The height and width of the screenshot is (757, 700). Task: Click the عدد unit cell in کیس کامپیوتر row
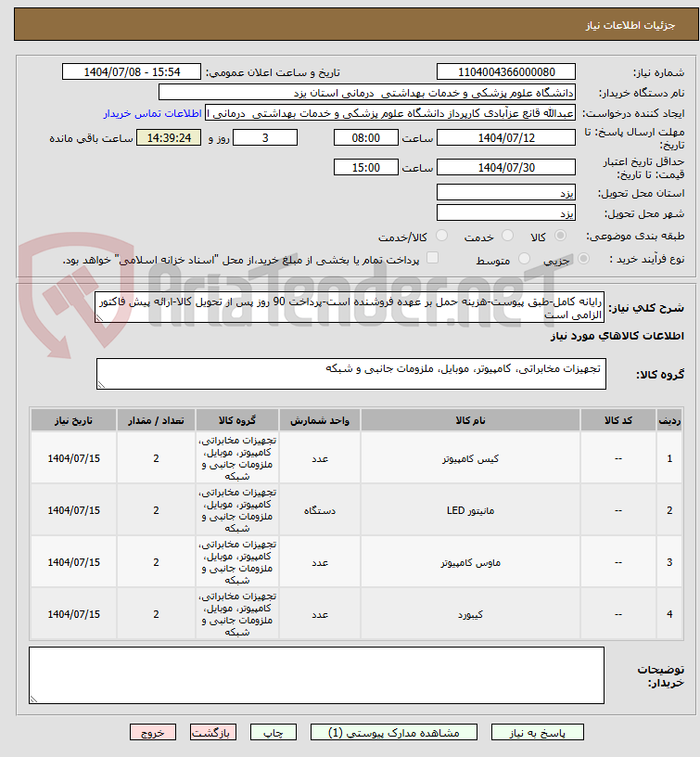pos(320,458)
